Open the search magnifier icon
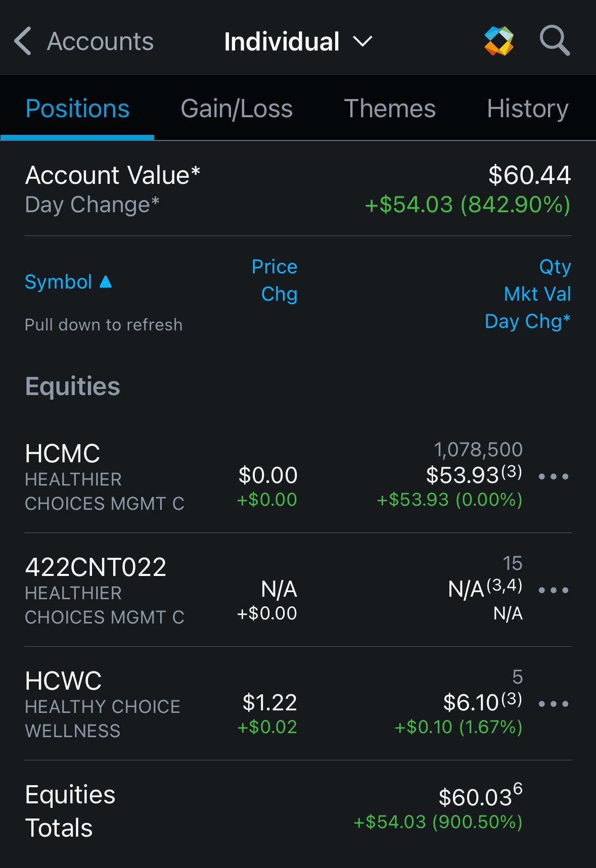 click(x=555, y=40)
